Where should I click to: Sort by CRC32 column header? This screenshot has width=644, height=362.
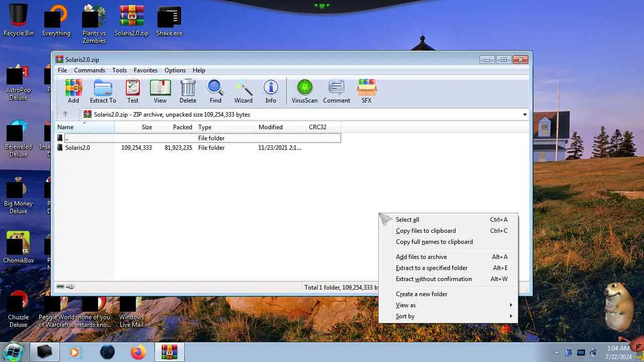click(324, 127)
